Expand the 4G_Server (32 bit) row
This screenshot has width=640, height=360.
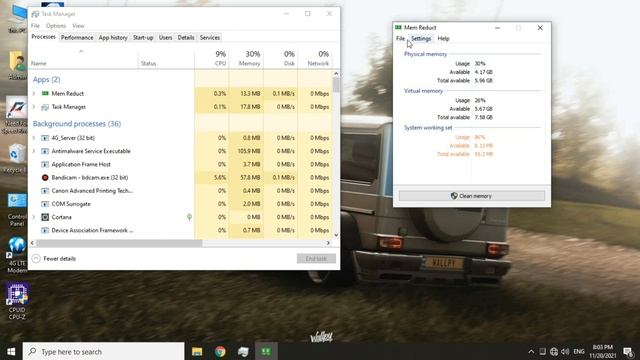34,138
